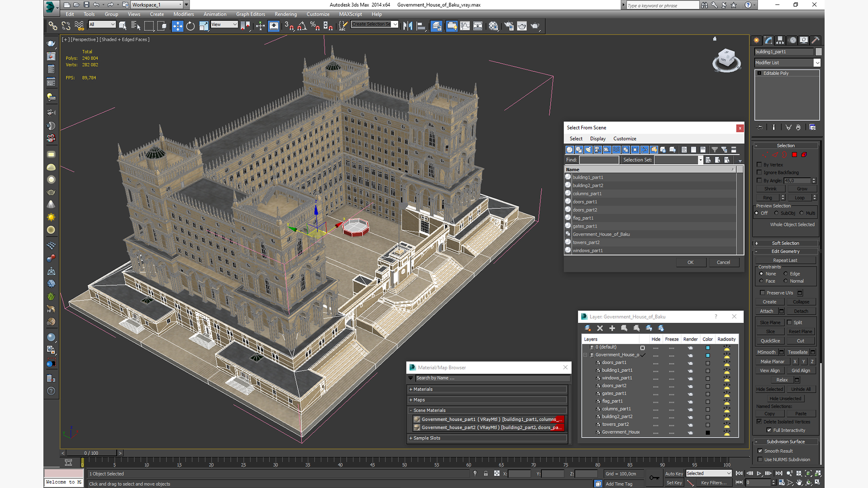The width and height of the screenshot is (868, 488).
Task: Toggle Display Geometry filter in Select From Scene
Action: click(570, 150)
